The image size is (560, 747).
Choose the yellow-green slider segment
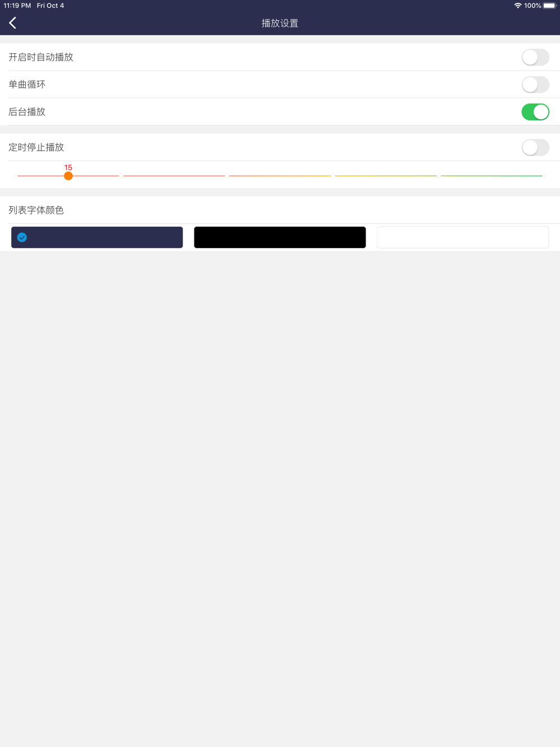point(386,176)
